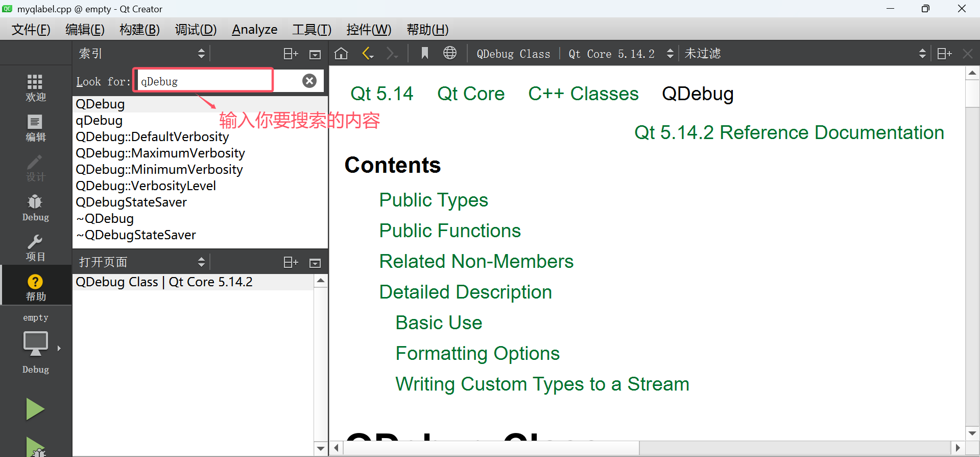Jump to Public Functions section

[x=450, y=231]
